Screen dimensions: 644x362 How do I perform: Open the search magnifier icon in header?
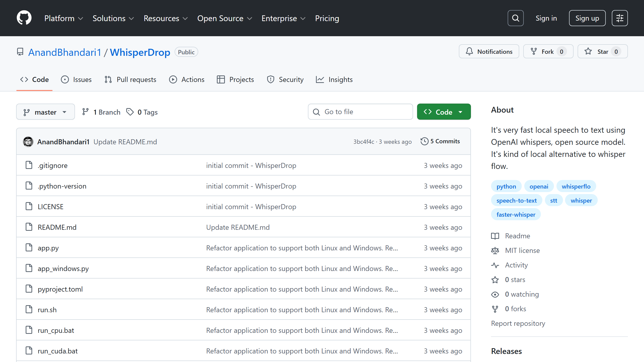tap(515, 18)
